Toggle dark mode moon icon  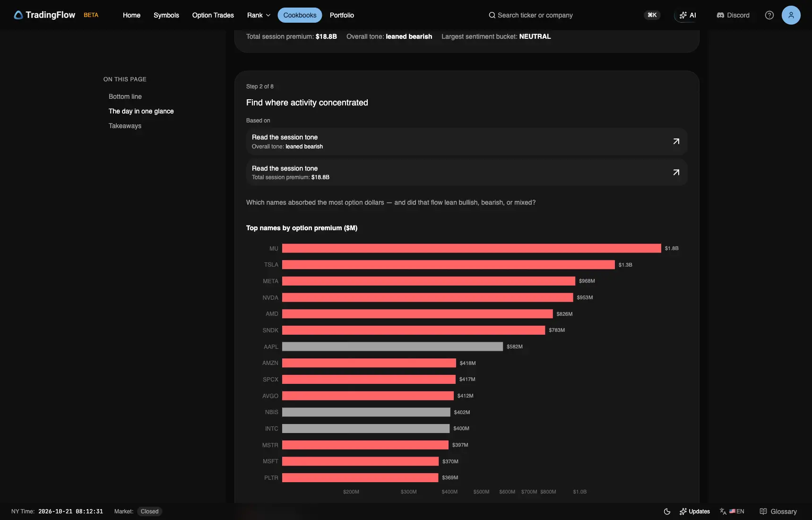point(667,511)
